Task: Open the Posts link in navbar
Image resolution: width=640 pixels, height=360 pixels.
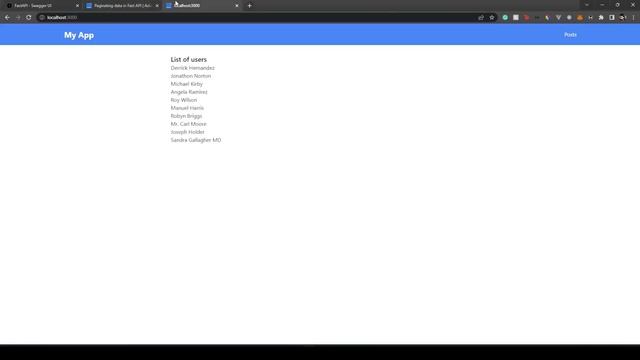Action: tap(570, 35)
